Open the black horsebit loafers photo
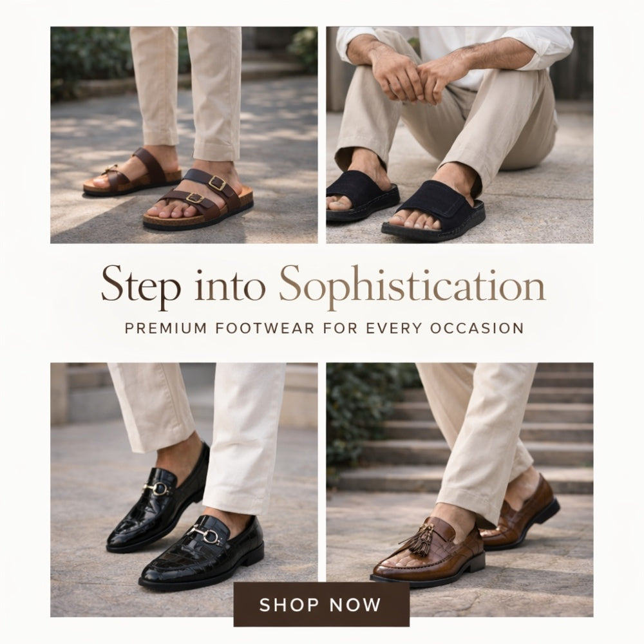Screen dimensions: 644x644 [184, 489]
